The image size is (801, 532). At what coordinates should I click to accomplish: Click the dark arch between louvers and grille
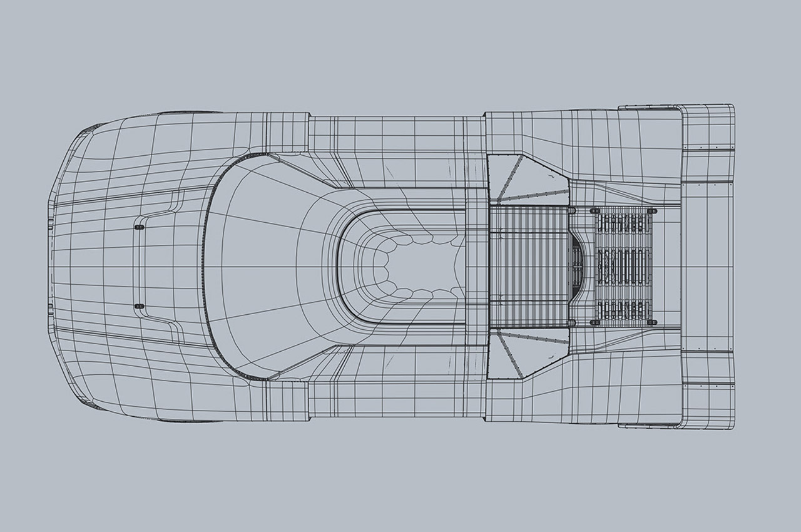tap(577, 266)
